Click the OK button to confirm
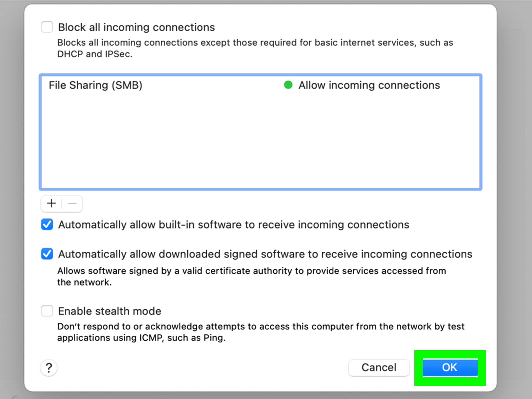The width and height of the screenshot is (532, 399). [450, 367]
